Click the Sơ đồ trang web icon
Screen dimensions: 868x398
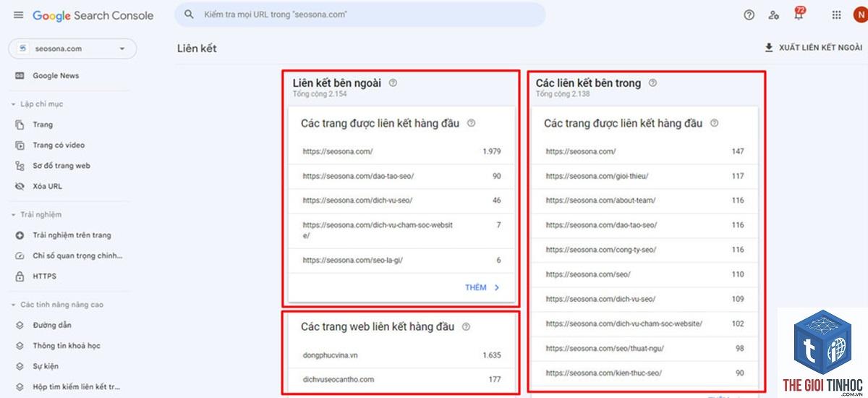coord(20,166)
